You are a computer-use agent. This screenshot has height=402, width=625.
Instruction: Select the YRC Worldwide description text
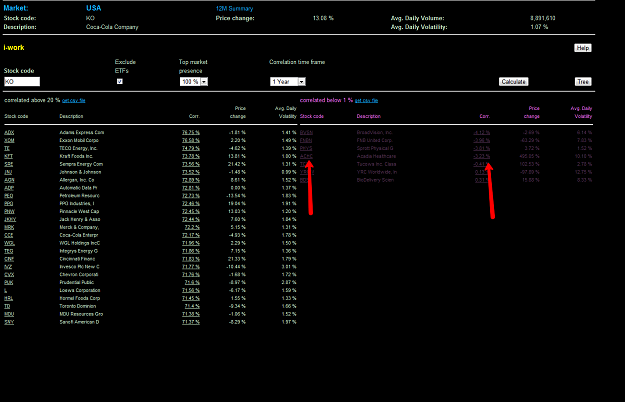(377, 172)
